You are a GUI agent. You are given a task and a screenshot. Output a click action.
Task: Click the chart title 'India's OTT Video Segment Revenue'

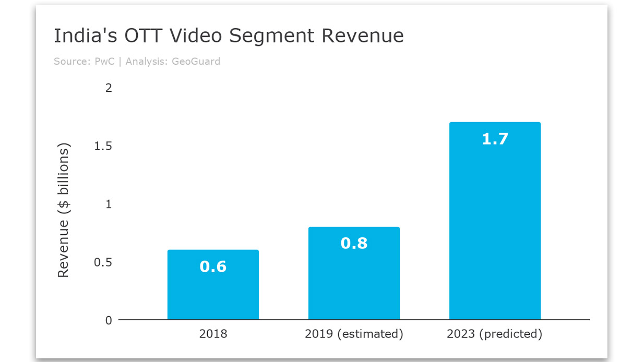pos(228,35)
